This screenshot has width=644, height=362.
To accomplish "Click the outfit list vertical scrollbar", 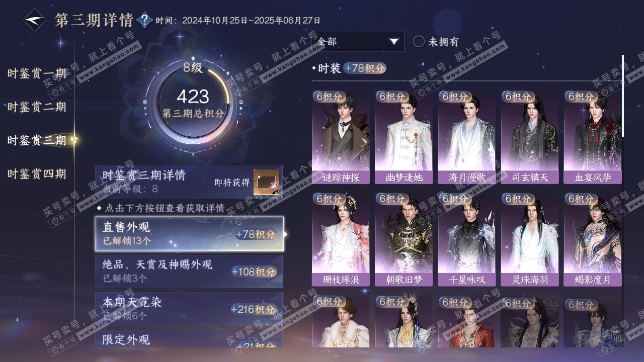I will (623, 96).
